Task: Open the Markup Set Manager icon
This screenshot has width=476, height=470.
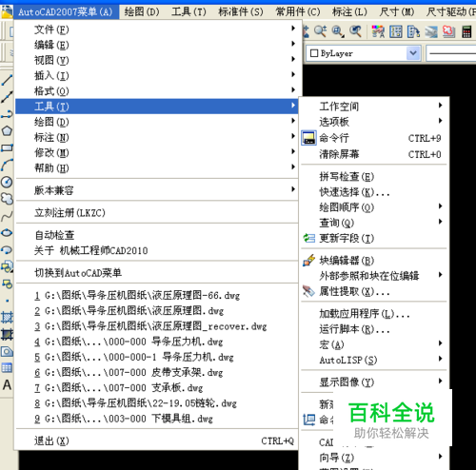Action: (x=448, y=31)
